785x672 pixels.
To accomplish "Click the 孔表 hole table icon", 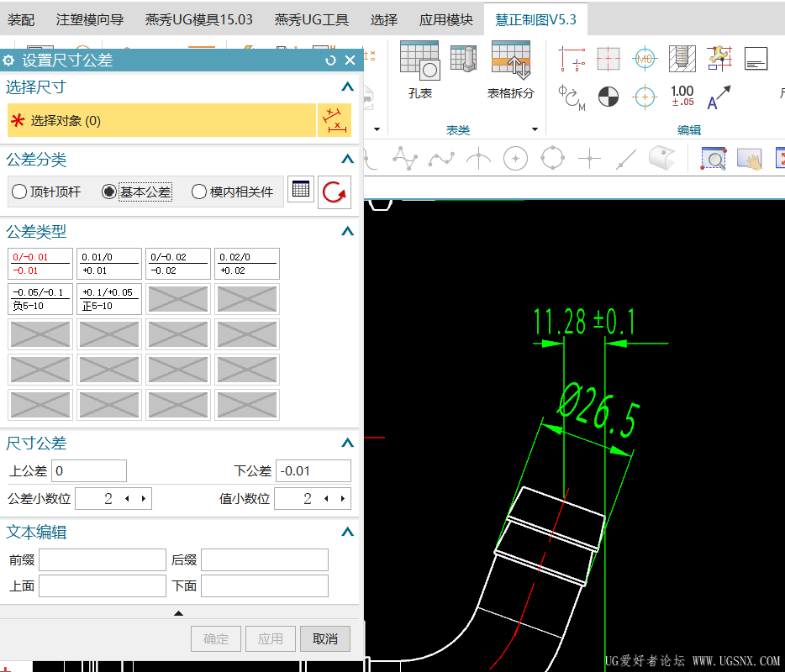I will (x=419, y=62).
